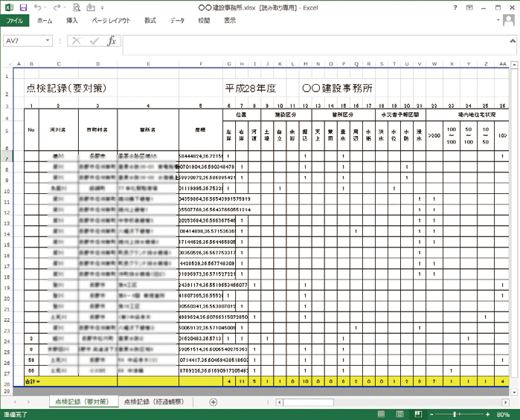Click the zoom in plus button
The width and height of the screenshot is (520, 420).
click(x=487, y=414)
